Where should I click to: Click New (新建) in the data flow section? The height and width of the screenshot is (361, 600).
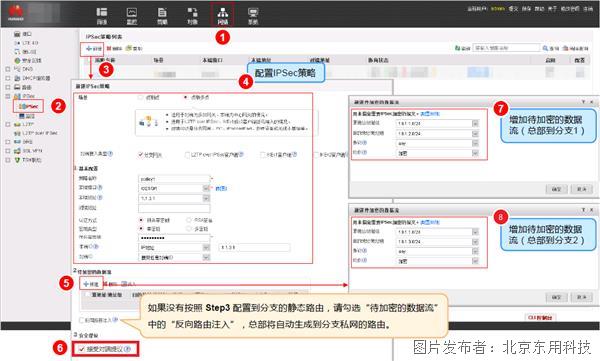[x=91, y=284]
